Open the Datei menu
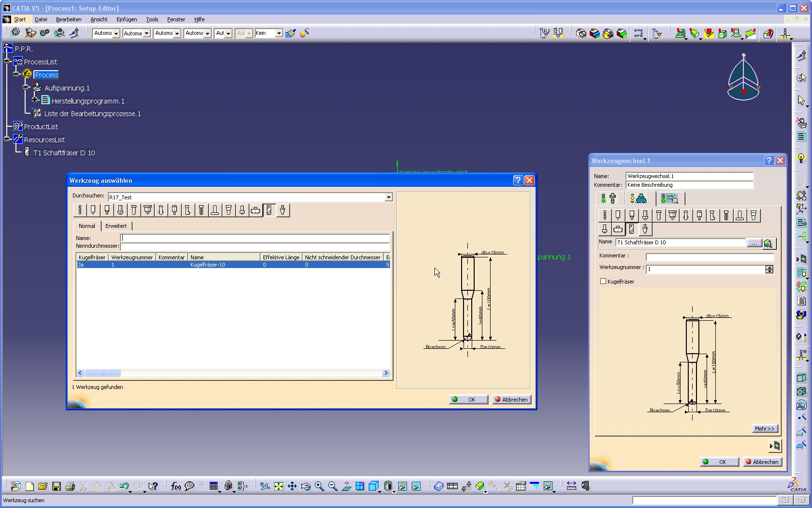Viewport: 812px width, 508px height. (41, 19)
